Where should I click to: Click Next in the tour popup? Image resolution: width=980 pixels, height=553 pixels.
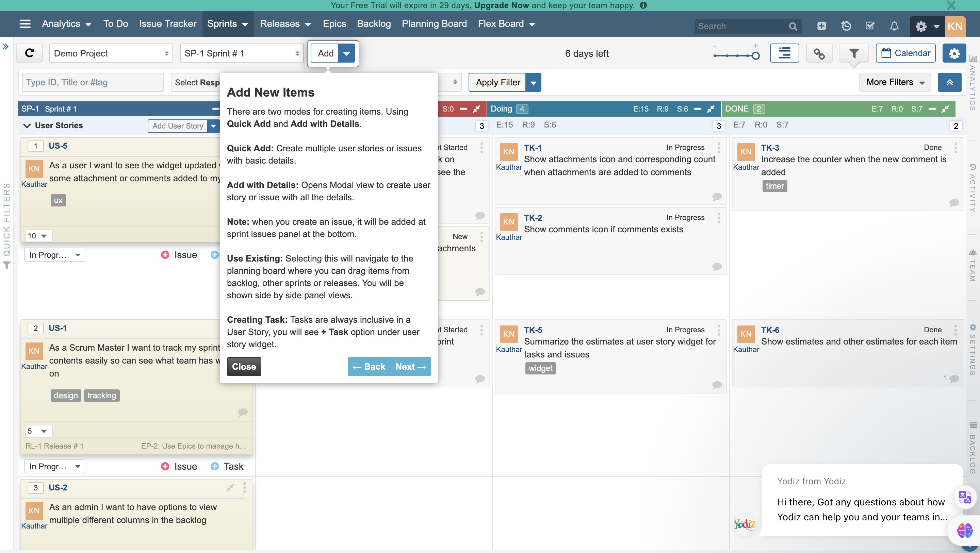(x=410, y=367)
